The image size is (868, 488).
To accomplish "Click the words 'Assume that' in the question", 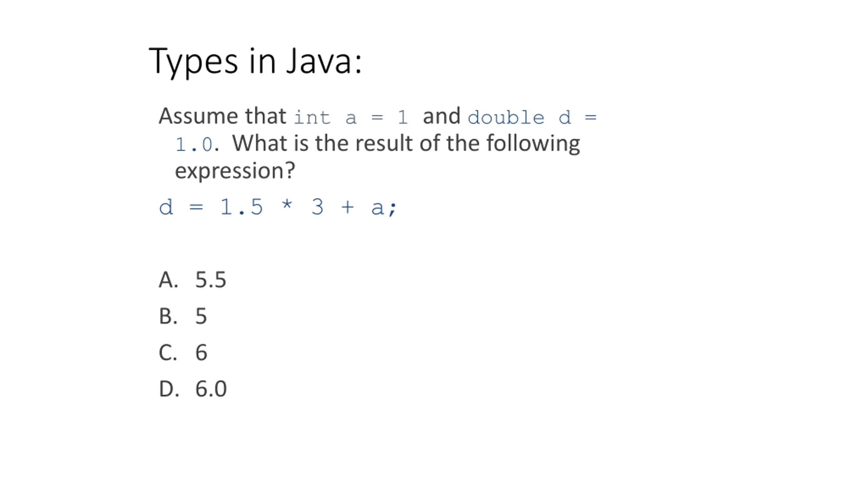I will 223,116.
